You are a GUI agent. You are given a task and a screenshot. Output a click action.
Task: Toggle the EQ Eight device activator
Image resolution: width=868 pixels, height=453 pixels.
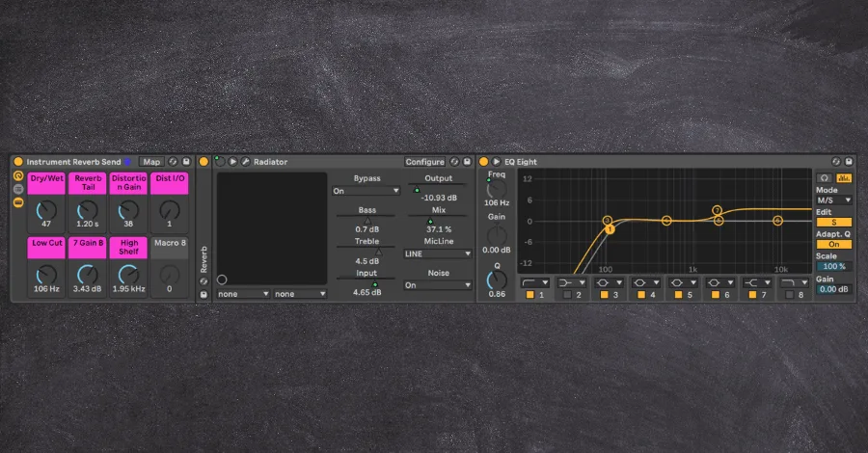pyautogui.click(x=483, y=162)
